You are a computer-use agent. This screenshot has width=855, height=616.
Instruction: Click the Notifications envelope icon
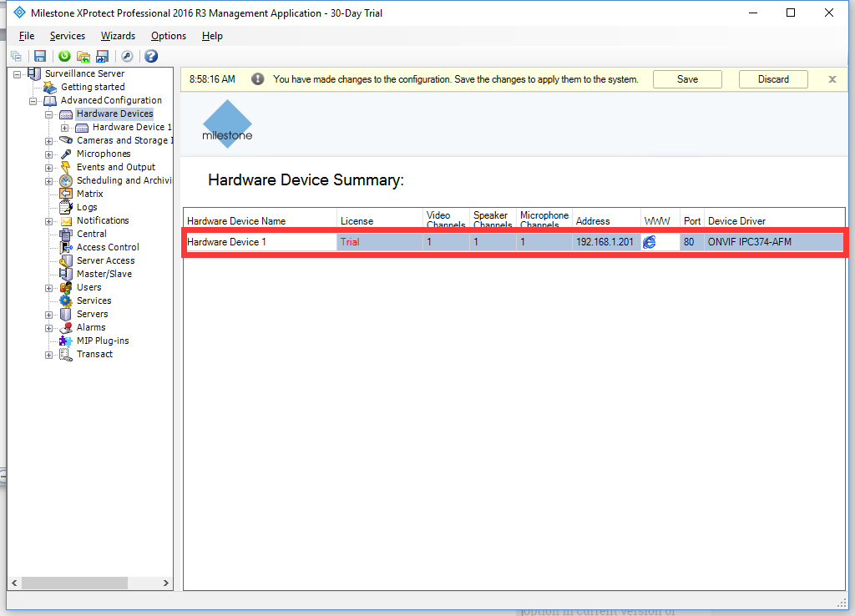point(66,221)
